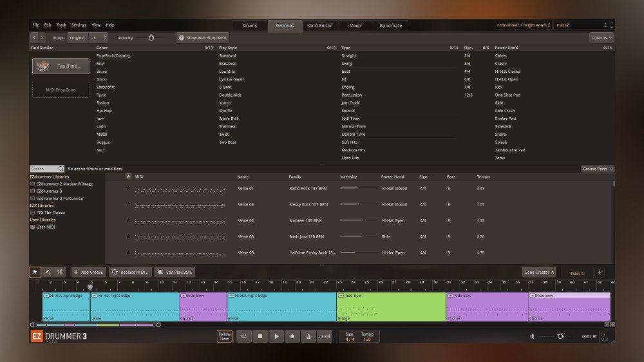Open the tempo 1x multiplier dropdown
Screen dimensions: 644x362
click(x=99, y=38)
